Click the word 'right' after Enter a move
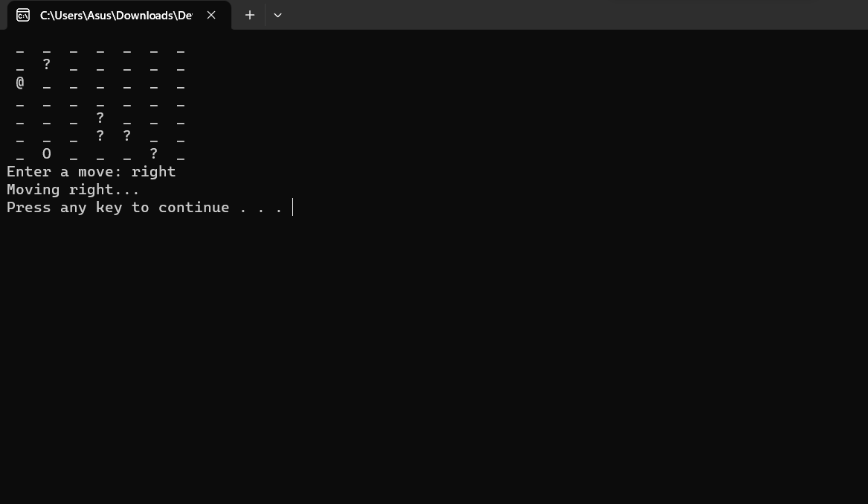 tap(154, 171)
